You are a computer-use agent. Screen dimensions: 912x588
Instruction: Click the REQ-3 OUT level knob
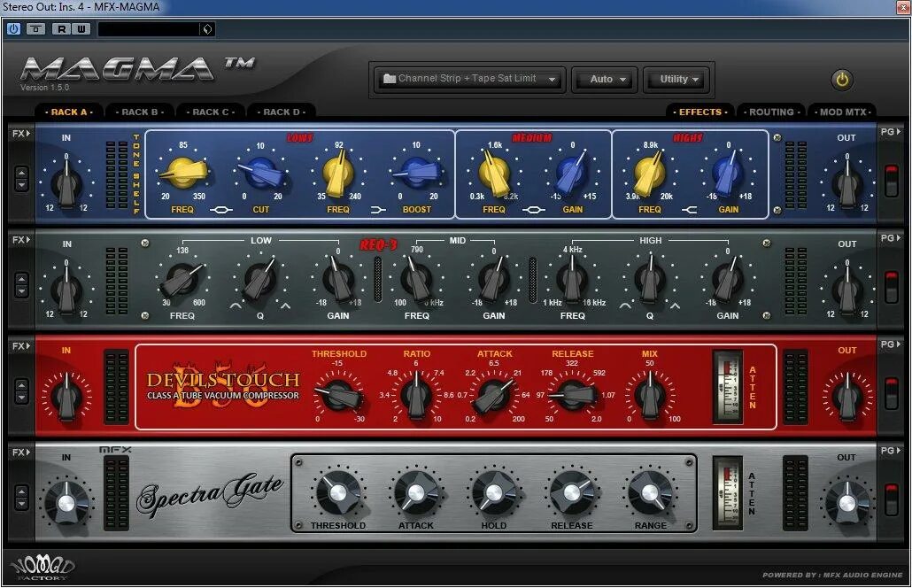(x=846, y=289)
